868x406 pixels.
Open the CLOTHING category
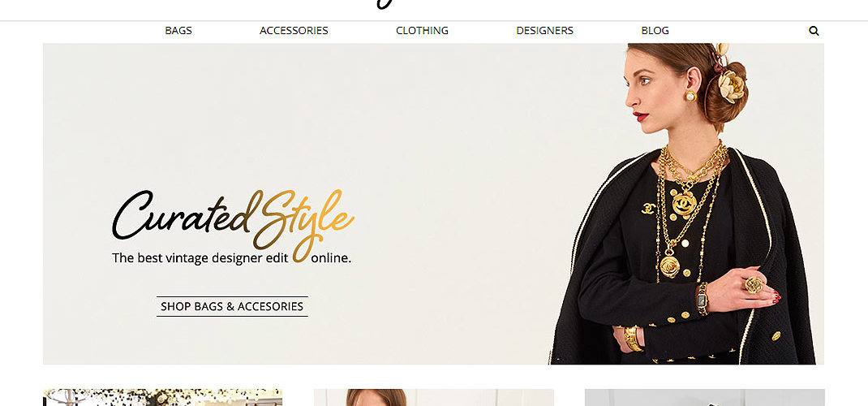click(422, 31)
